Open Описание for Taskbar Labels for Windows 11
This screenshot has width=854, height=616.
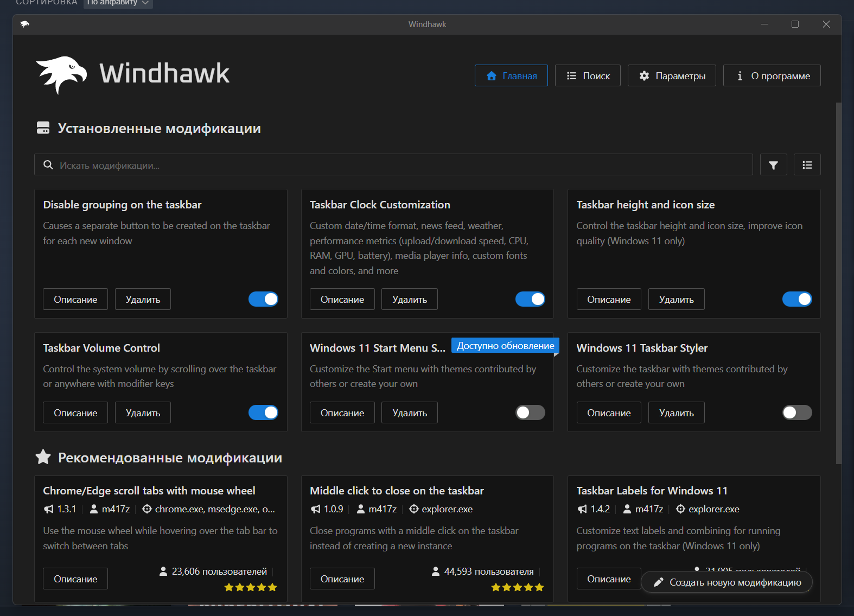[609, 579]
